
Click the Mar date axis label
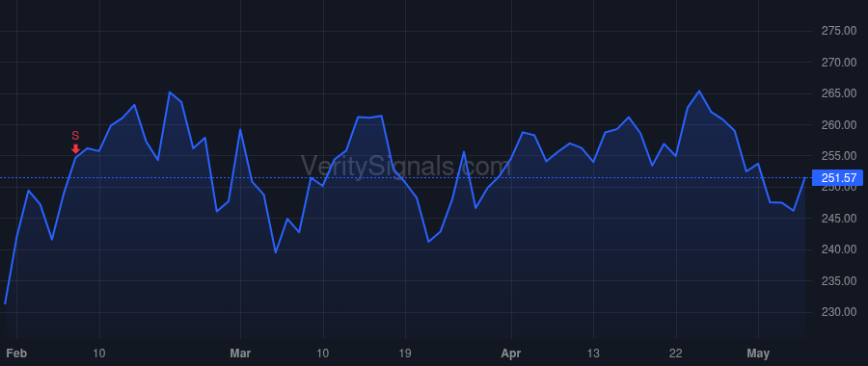tap(240, 353)
